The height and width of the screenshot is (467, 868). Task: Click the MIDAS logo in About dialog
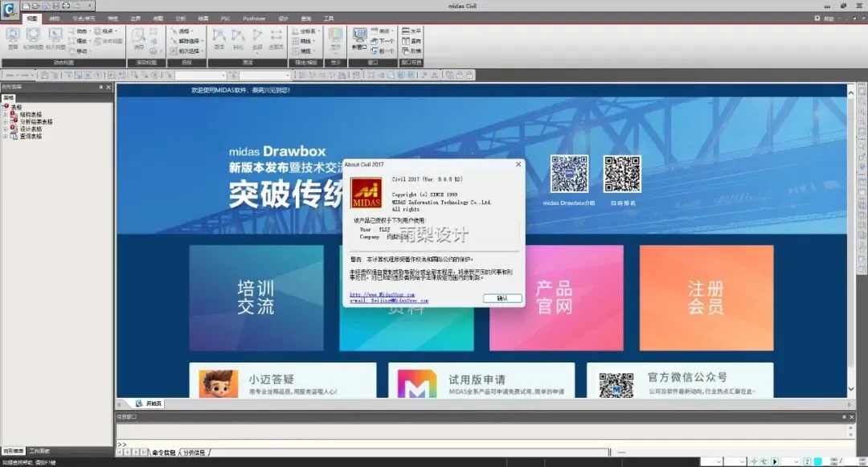(x=366, y=193)
